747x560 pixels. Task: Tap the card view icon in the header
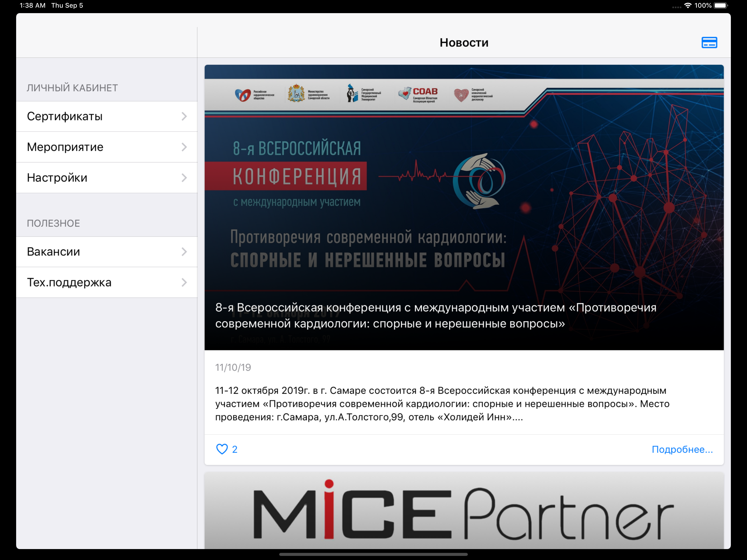pyautogui.click(x=709, y=43)
